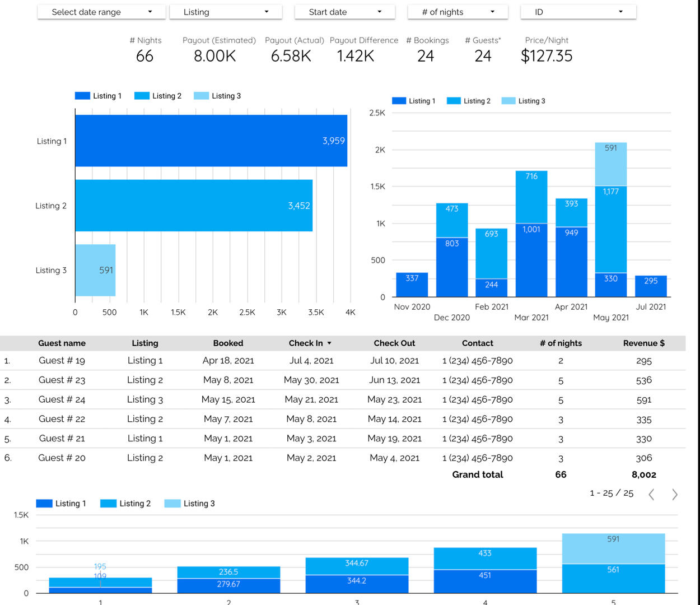Select the Guest # 24 table row
The image size is (700, 605).
tap(62, 399)
